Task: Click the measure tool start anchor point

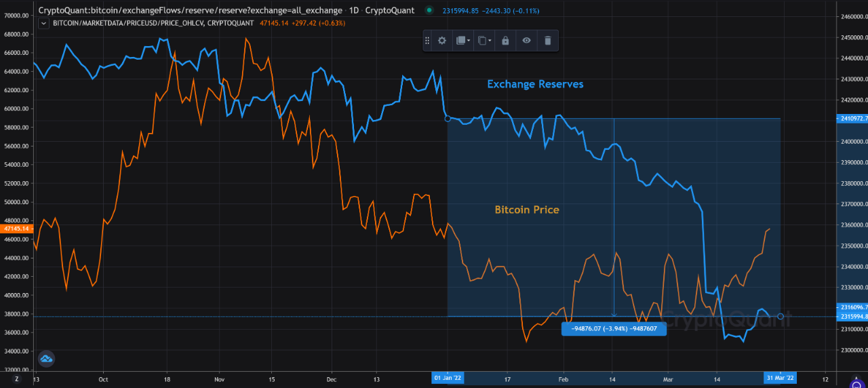Action: (x=447, y=119)
